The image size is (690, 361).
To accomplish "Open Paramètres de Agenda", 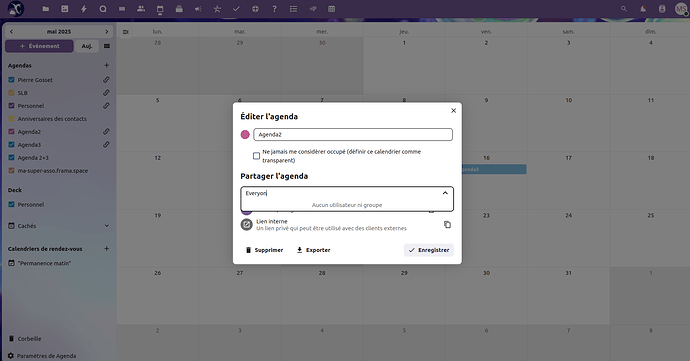I will point(42,356).
